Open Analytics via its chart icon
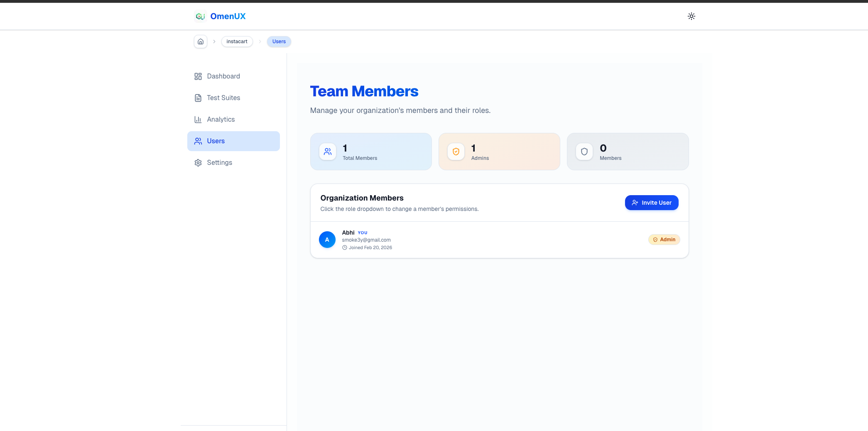The image size is (868, 431). [198, 119]
